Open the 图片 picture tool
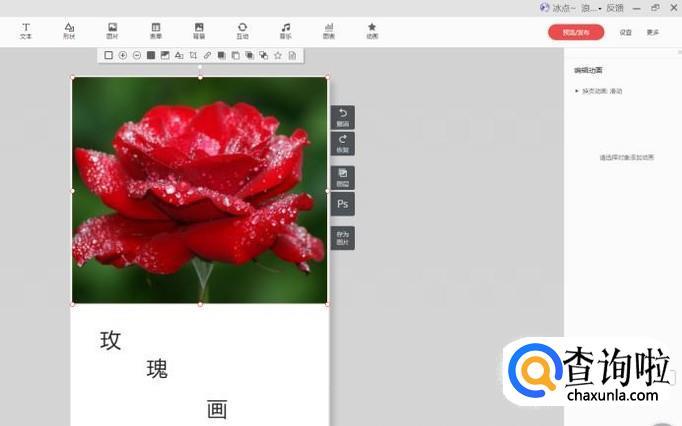 (x=112, y=31)
